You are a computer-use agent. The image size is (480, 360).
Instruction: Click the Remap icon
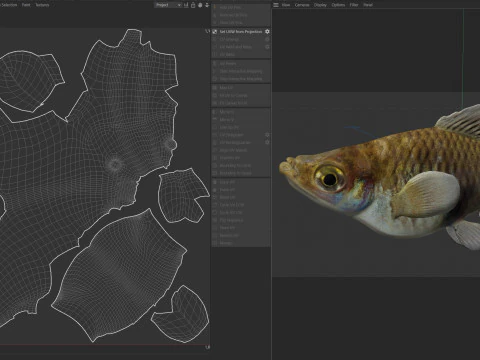(215, 243)
